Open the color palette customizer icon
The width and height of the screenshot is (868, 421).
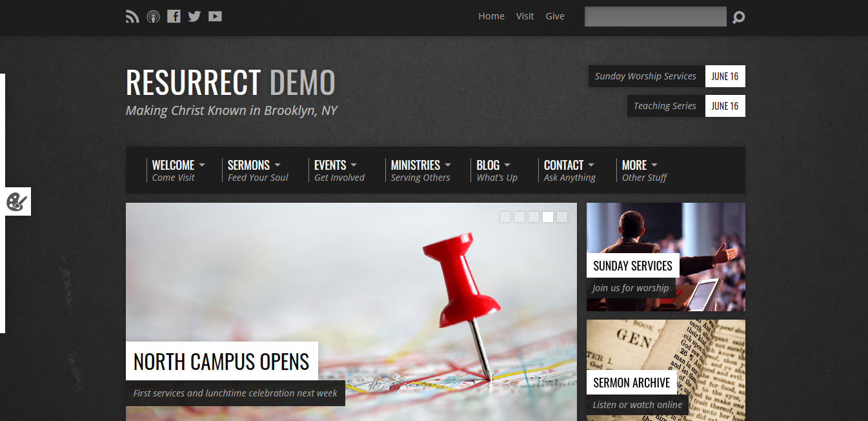click(15, 202)
